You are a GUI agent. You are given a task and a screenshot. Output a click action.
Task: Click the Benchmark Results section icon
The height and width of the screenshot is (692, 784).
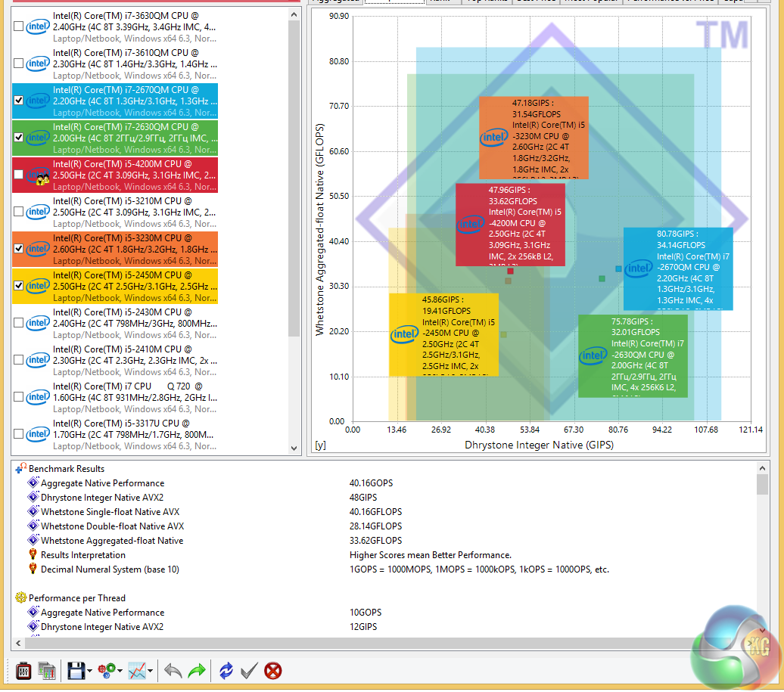point(21,469)
